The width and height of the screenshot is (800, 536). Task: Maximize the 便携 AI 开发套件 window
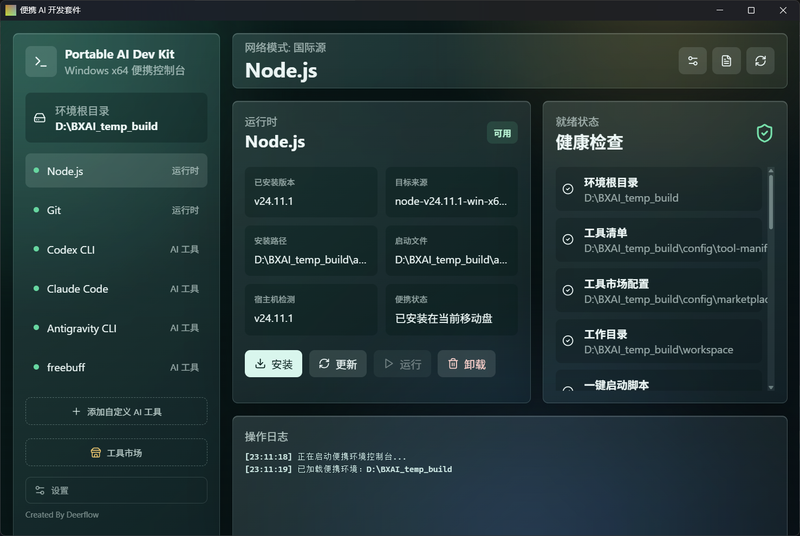(751, 10)
